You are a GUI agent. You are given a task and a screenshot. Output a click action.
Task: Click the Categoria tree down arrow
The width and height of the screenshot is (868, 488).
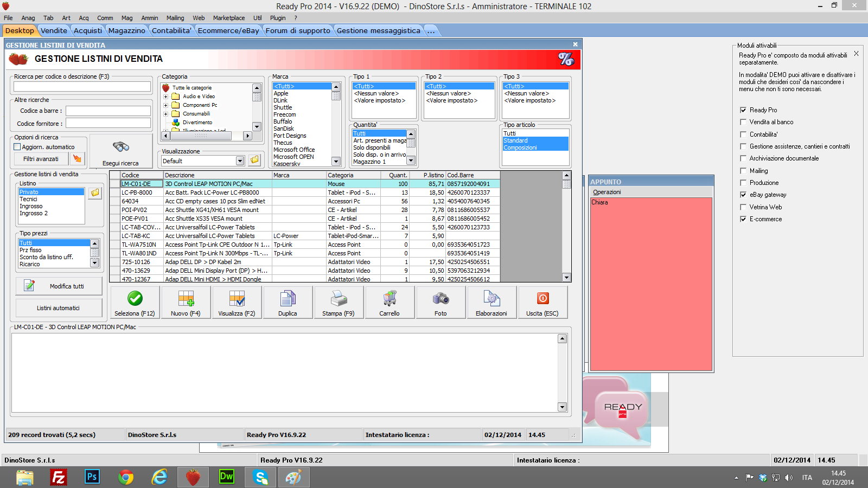pos(257,126)
